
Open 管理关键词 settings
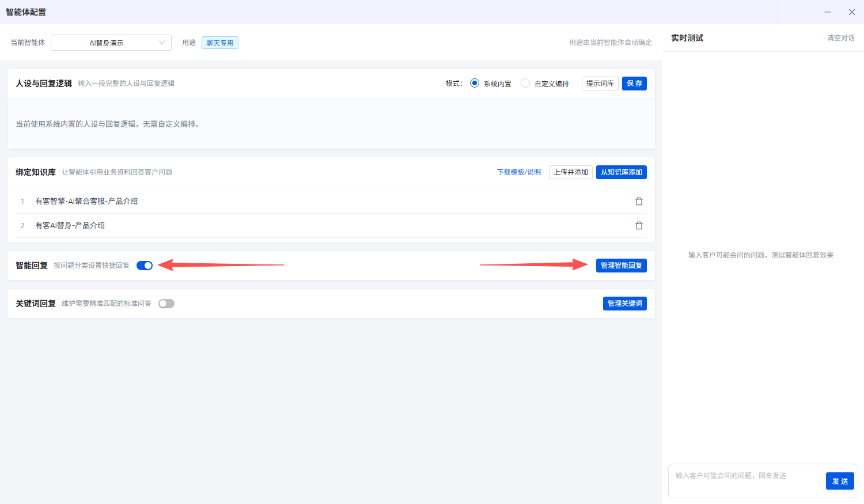pyautogui.click(x=625, y=304)
